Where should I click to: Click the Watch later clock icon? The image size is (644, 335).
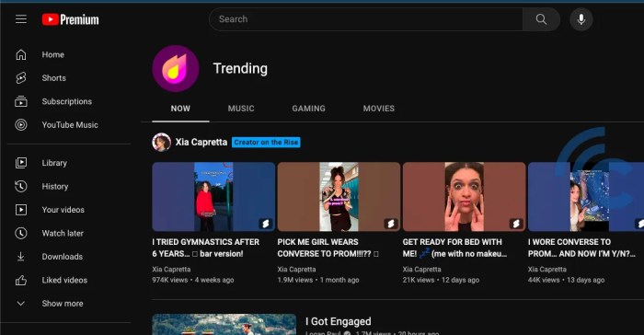point(21,233)
